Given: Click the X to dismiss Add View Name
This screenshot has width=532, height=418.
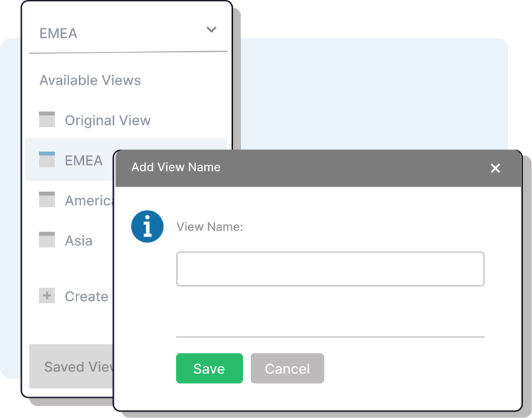Looking at the screenshot, I should coord(495,168).
